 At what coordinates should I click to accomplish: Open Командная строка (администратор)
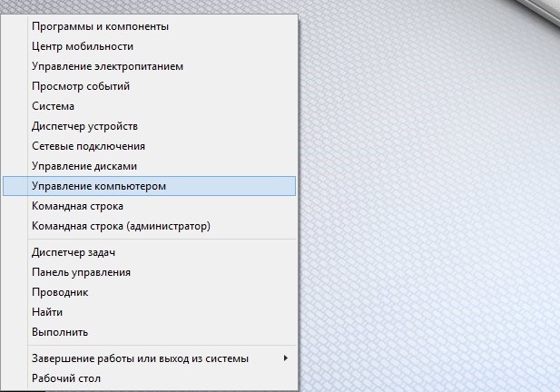tap(149, 226)
